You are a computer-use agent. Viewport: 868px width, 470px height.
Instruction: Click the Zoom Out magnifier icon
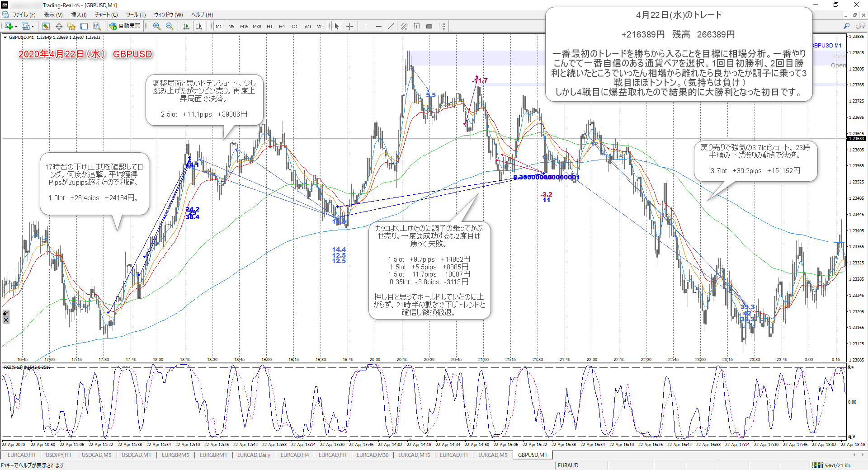click(170, 26)
